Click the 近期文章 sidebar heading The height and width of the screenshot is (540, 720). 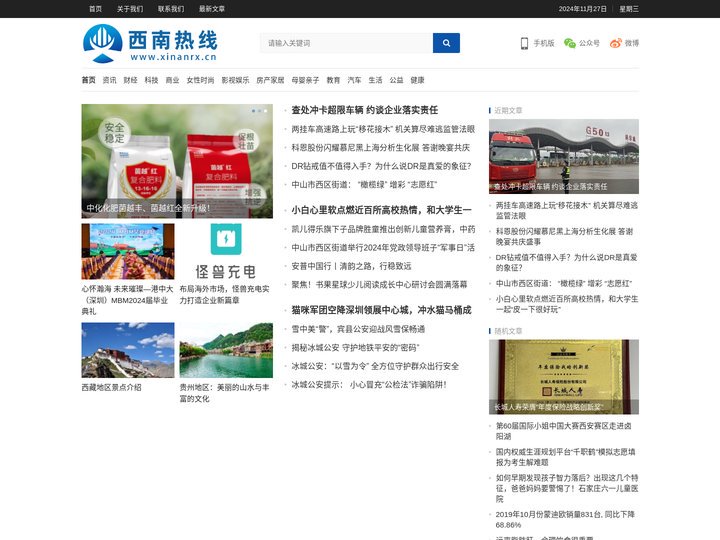point(508,111)
